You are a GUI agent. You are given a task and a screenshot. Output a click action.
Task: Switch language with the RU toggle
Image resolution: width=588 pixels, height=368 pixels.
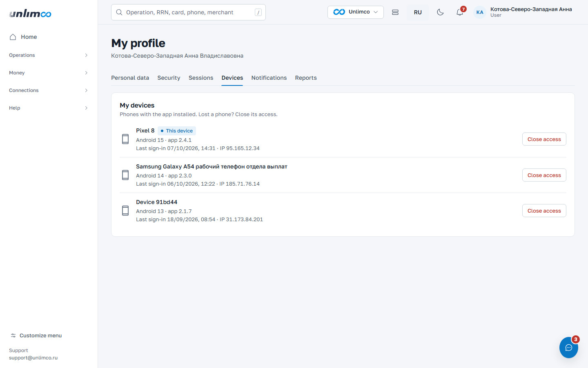[418, 12]
